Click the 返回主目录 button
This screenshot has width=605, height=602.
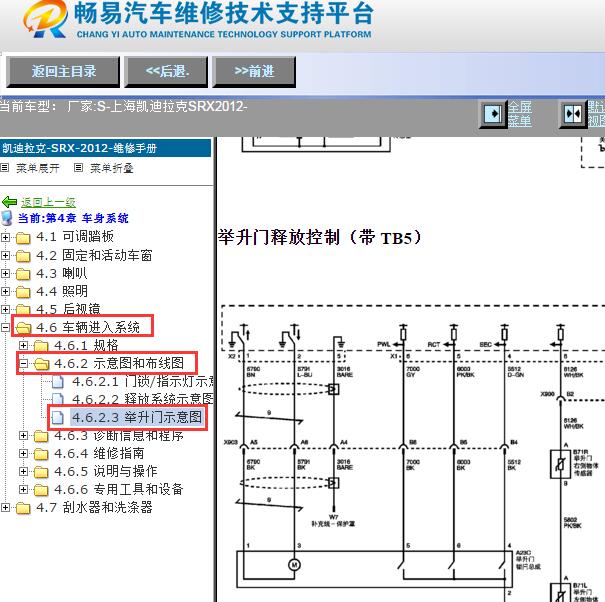63,71
